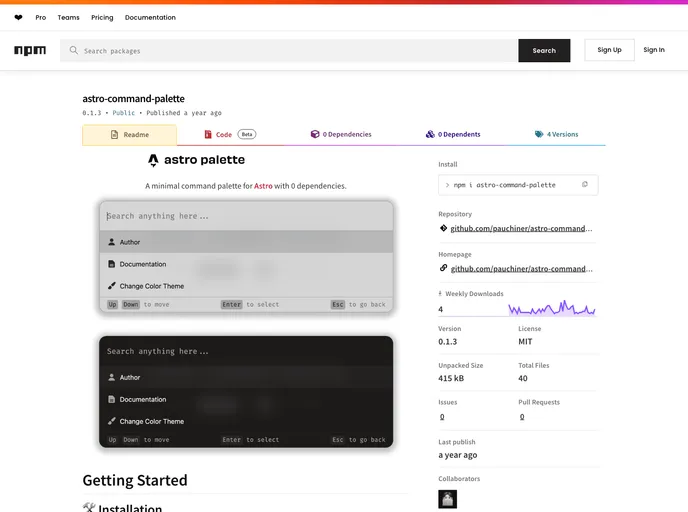The height and width of the screenshot is (512, 688).
Task: Open the Homepage github link
Action: (x=521, y=269)
